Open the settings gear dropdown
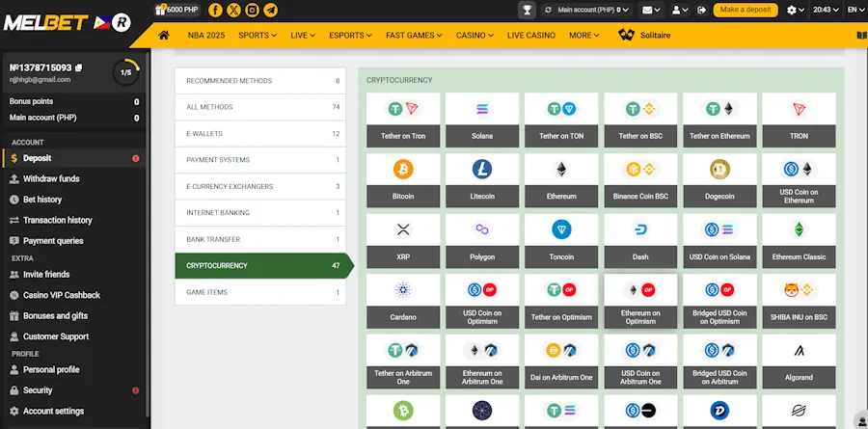Viewport: 868px width, 429px height. click(796, 10)
